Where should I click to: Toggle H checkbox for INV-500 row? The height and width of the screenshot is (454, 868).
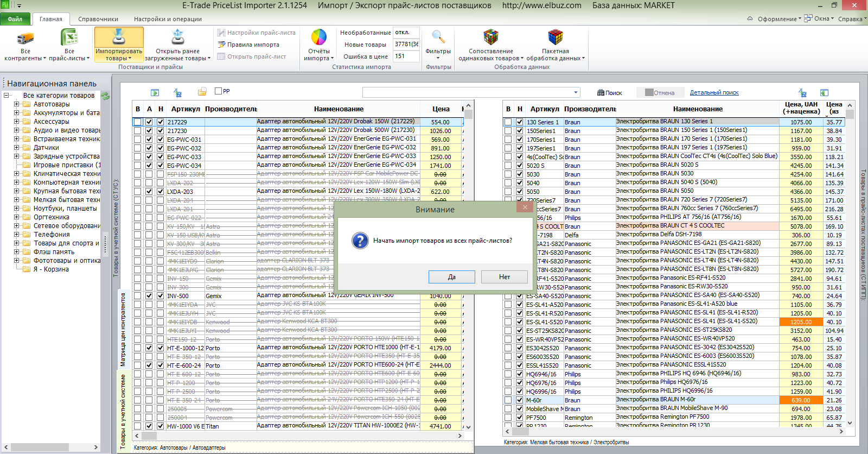click(161, 296)
